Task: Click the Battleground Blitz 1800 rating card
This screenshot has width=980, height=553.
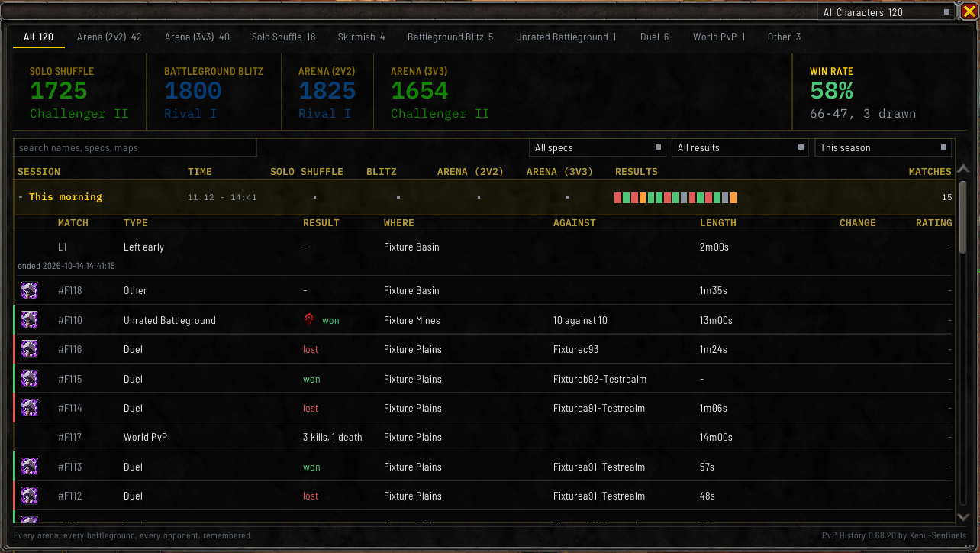Action: pyautogui.click(x=214, y=92)
